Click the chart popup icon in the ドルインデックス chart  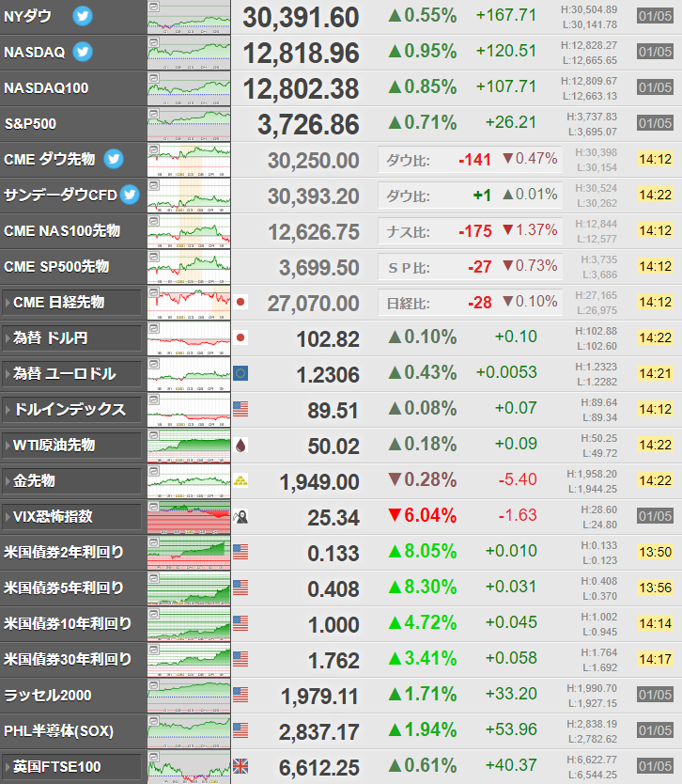[154, 400]
